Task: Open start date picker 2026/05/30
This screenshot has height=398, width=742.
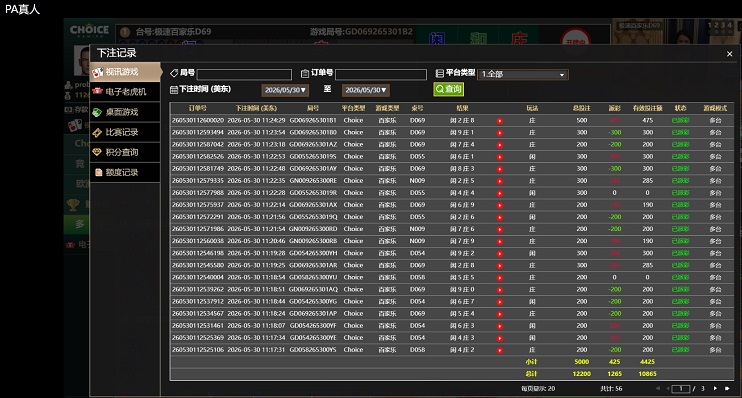Action: click(285, 90)
